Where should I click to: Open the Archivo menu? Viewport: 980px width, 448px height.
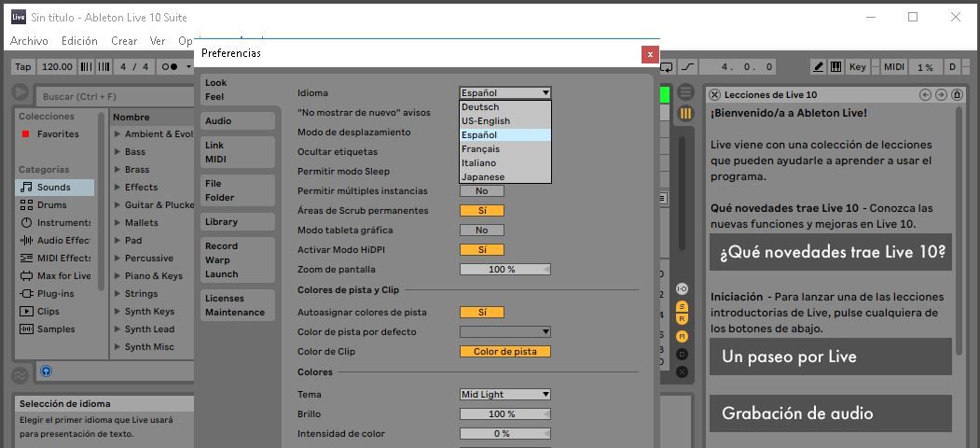click(30, 41)
